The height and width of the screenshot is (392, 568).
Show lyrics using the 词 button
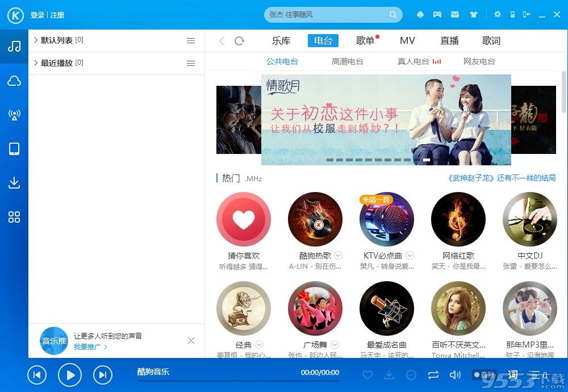click(512, 374)
